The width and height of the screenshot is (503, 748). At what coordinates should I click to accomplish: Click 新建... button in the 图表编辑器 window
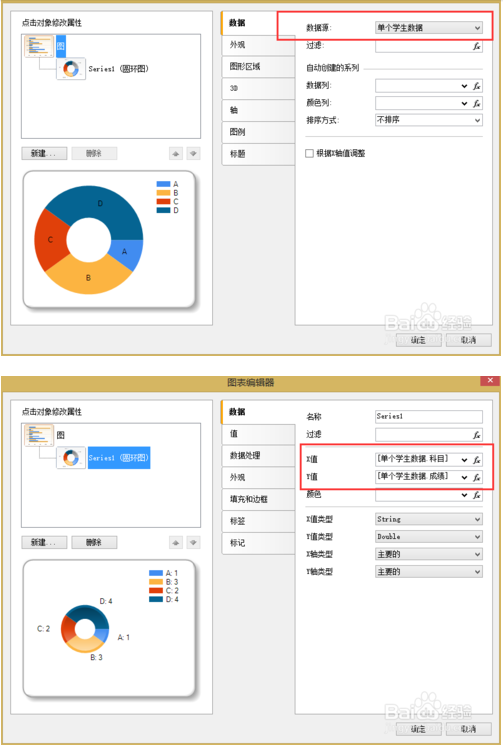click(x=44, y=542)
